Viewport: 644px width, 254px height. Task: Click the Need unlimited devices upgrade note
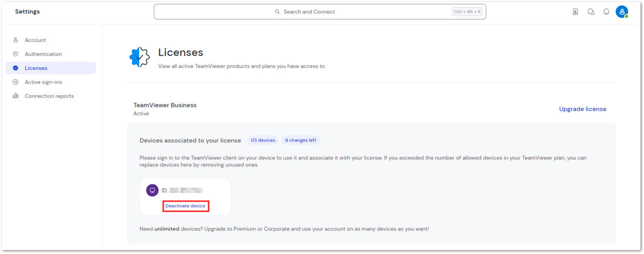[284, 229]
